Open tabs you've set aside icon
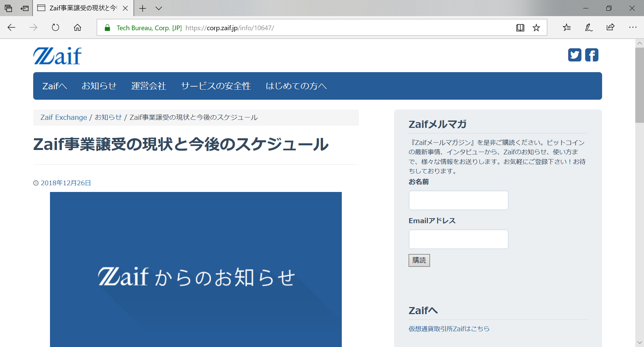 pos(8,8)
